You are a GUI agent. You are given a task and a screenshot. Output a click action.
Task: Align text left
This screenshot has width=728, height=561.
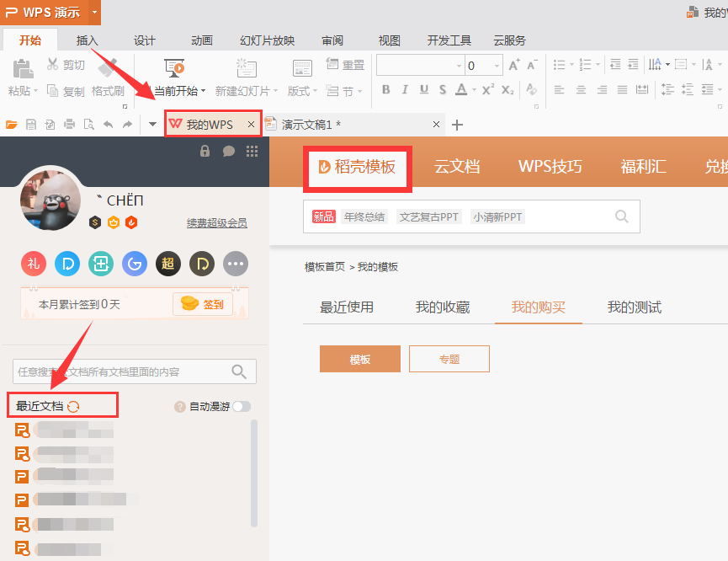(559, 89)
